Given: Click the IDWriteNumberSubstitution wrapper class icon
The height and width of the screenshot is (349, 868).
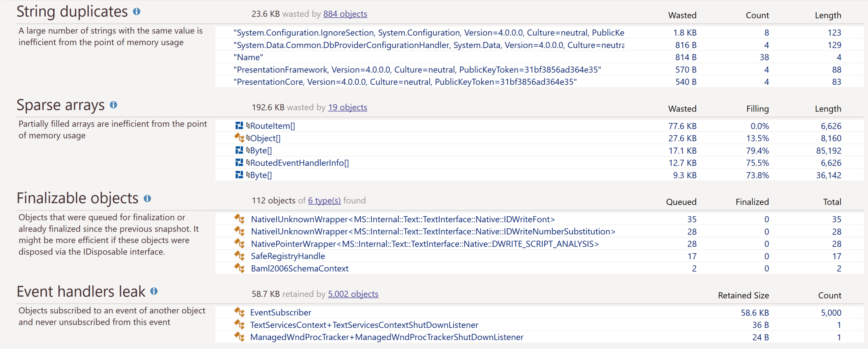Looking at the screenshot, I should click(239, 232).
